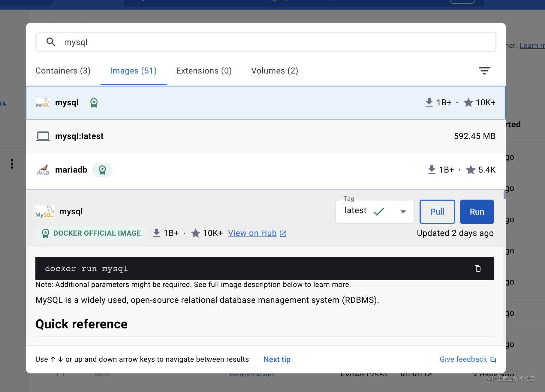Click the MariaDB seal logo
The height and width of the screenshot is (392, 545).
[x=43, y=170]
